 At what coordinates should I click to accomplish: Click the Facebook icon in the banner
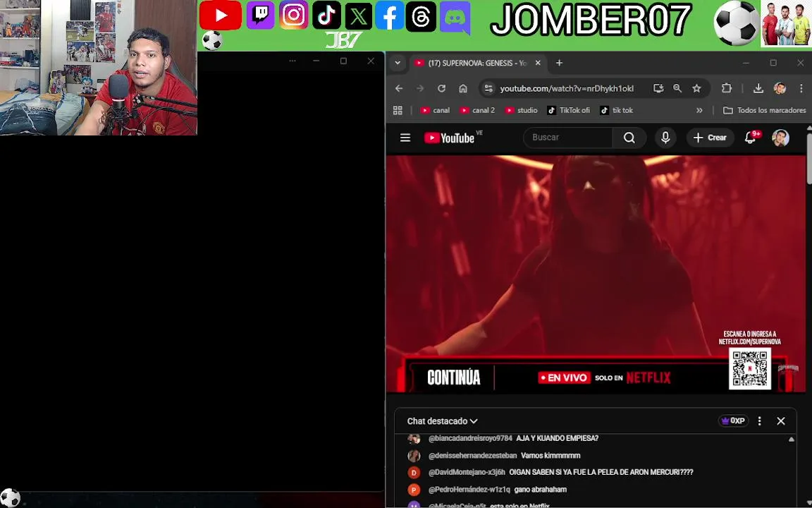pos(389,16)
